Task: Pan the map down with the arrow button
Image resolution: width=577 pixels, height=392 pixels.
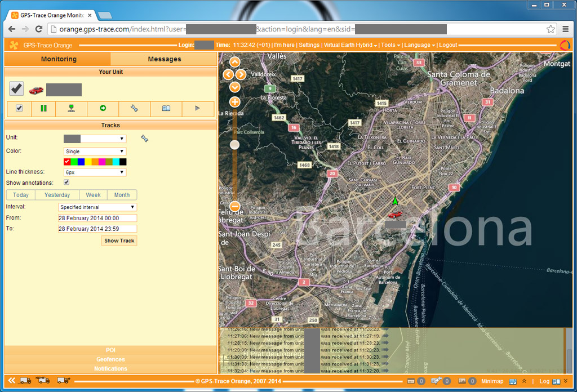Action: point(235,87)
